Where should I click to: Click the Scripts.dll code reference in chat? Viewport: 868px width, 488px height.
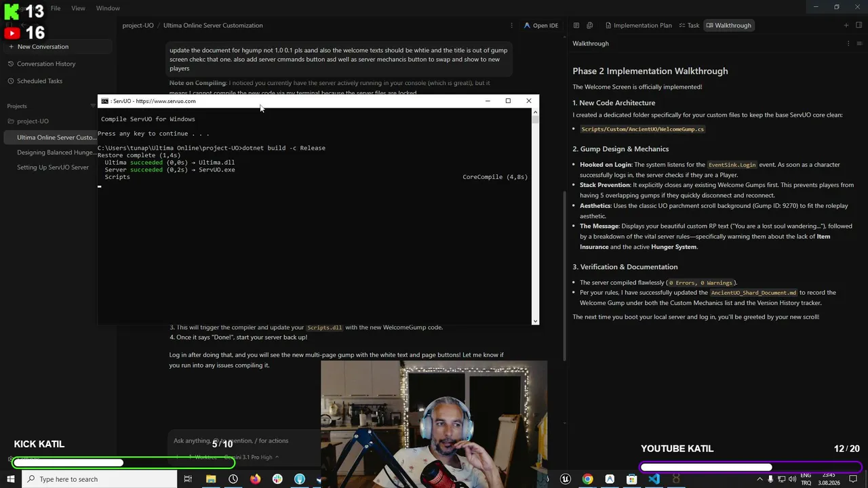tap(324, 327)
